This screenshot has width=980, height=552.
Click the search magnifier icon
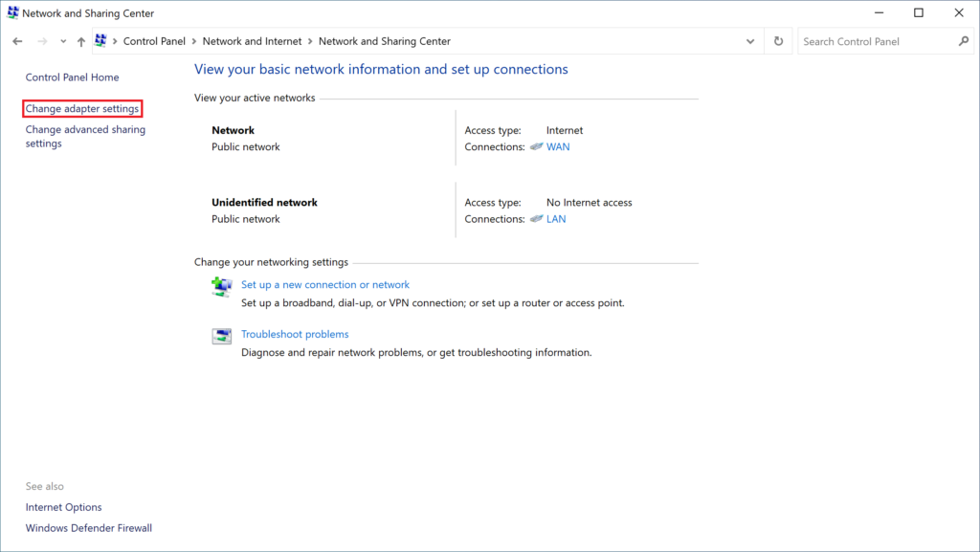[964, 41]
